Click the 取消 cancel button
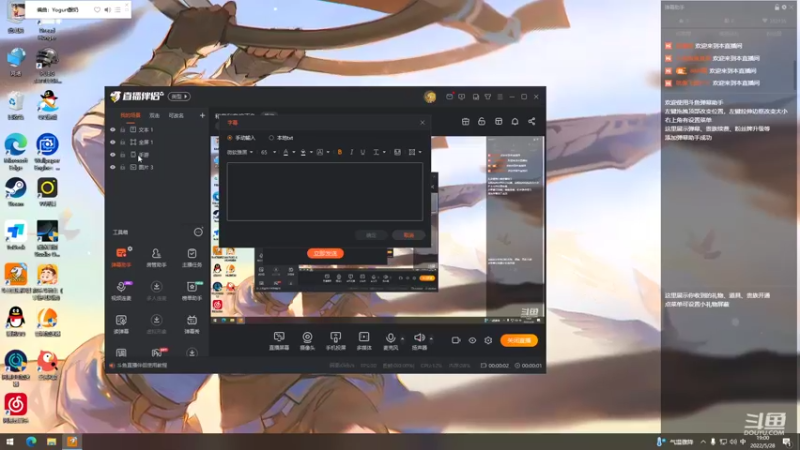This screenshot has height=450, width=800. [409, 235]
